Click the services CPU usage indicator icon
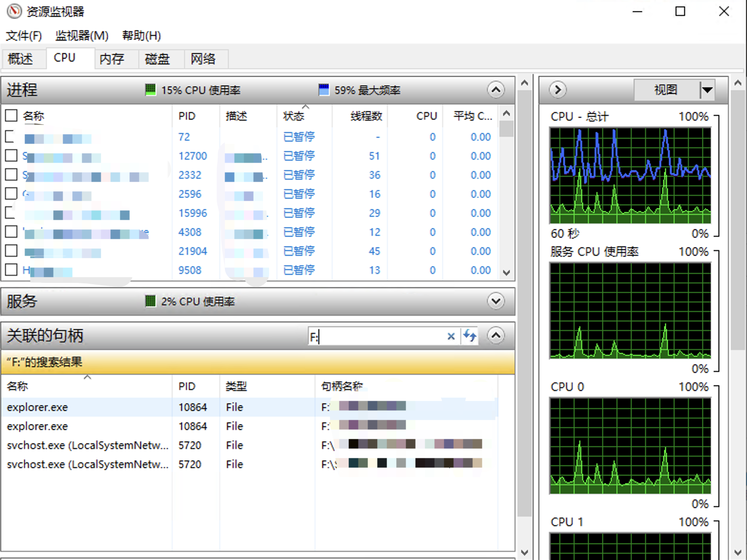747x560 pixels. click(150, 301)
